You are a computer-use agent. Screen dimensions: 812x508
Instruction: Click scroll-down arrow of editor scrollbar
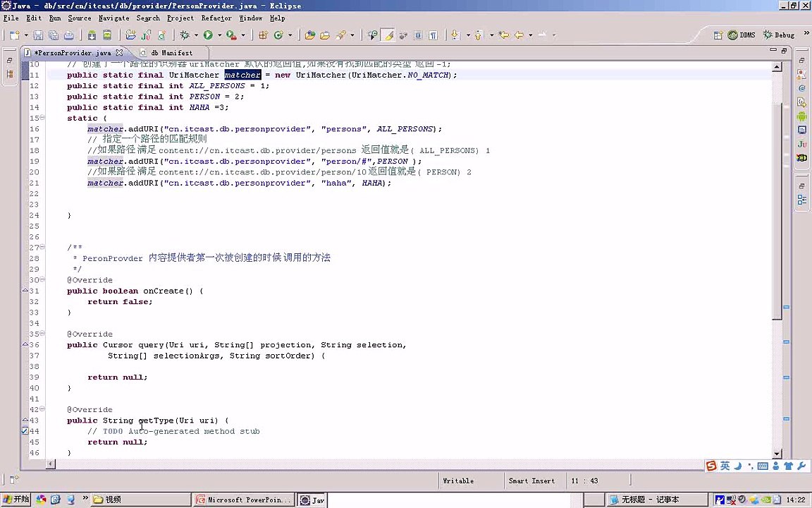(777, 454)
